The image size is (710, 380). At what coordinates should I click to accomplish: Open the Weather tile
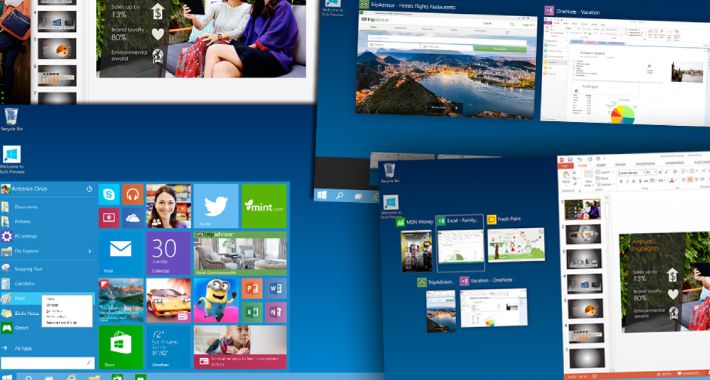(168, 347)
